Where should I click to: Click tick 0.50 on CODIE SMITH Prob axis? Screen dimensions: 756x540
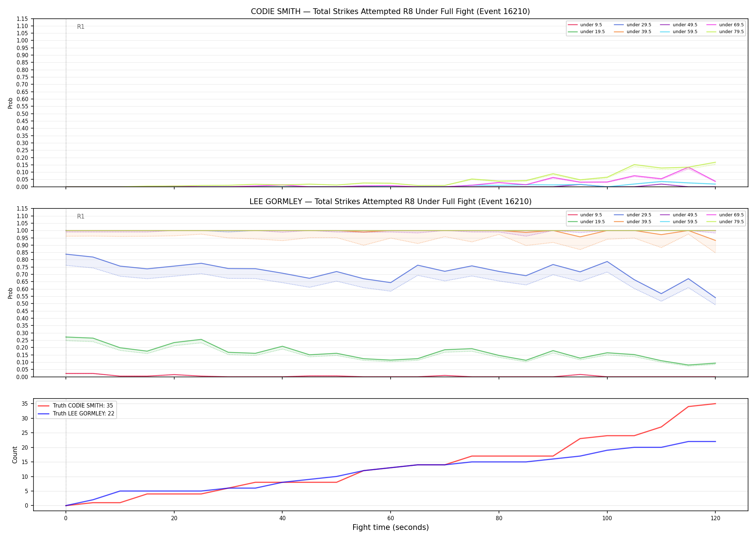tap(22, 114)
